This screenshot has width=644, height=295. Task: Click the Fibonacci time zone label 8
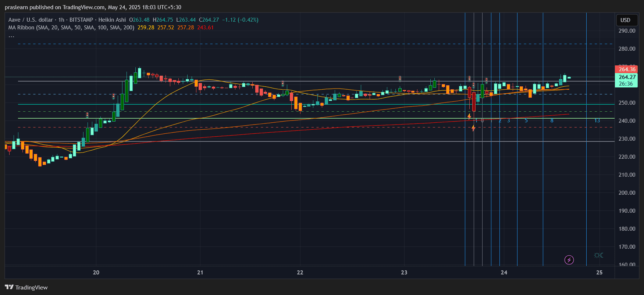tap(552, 120)
